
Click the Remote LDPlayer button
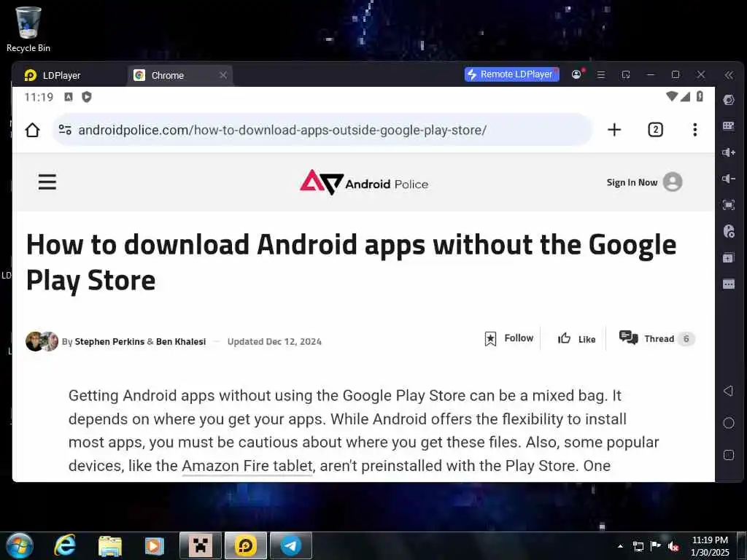(511, 74)
